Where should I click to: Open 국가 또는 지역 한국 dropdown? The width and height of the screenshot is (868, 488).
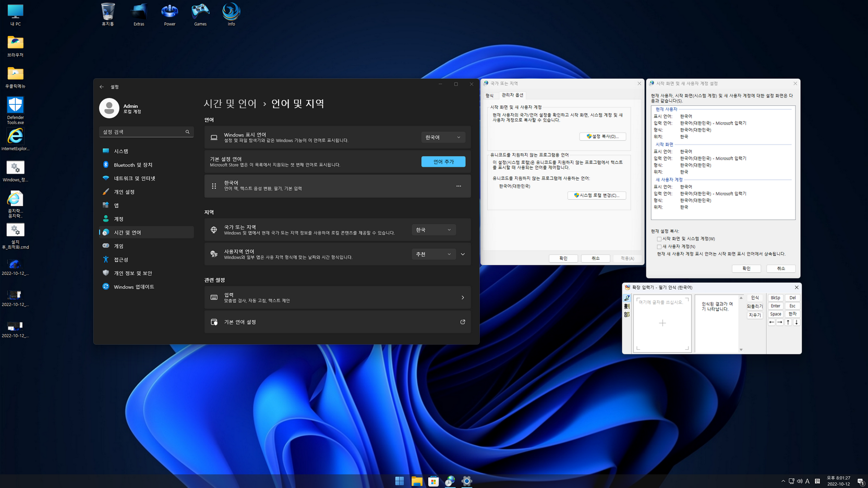433,230
